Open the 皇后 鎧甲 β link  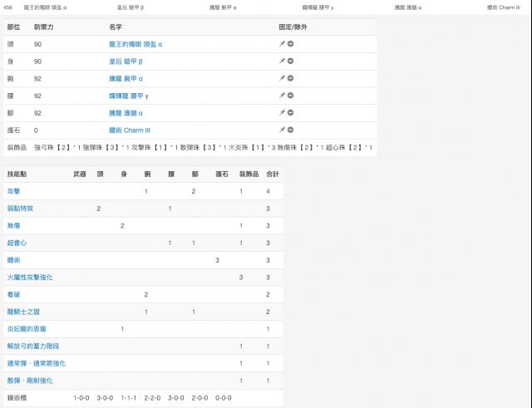click(126, 61)
